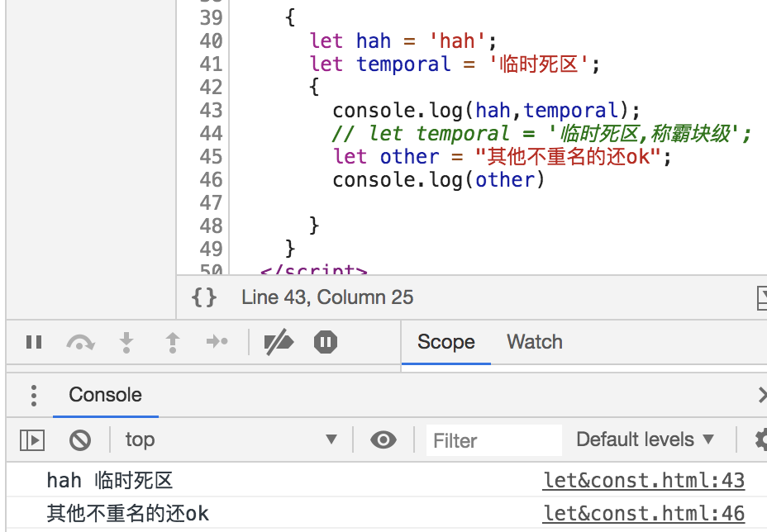Step out of current function

coord(172,342)
